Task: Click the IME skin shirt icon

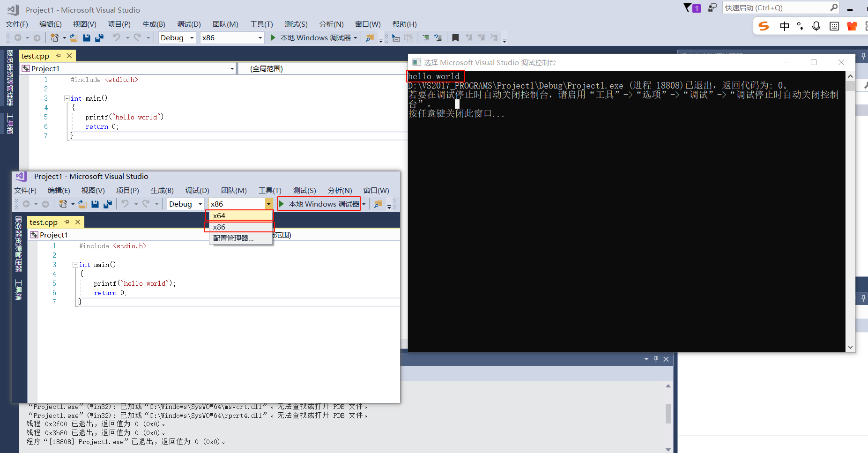Action: 852,26
